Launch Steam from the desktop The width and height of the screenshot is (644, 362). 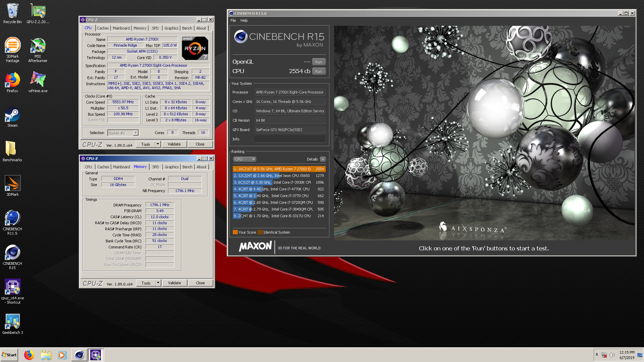pyautogui.click(x=12, y=117)
